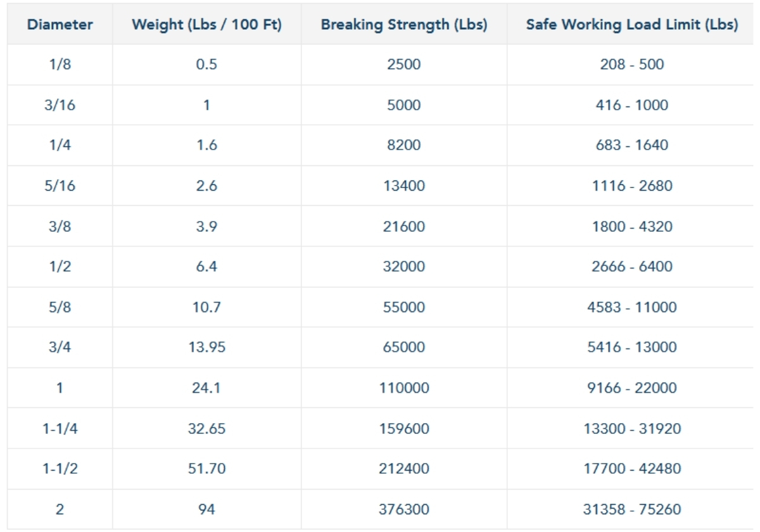Click the Diameter column header
Screen dimensions: 760x532
pyautogui.click(x=60, y=25)
